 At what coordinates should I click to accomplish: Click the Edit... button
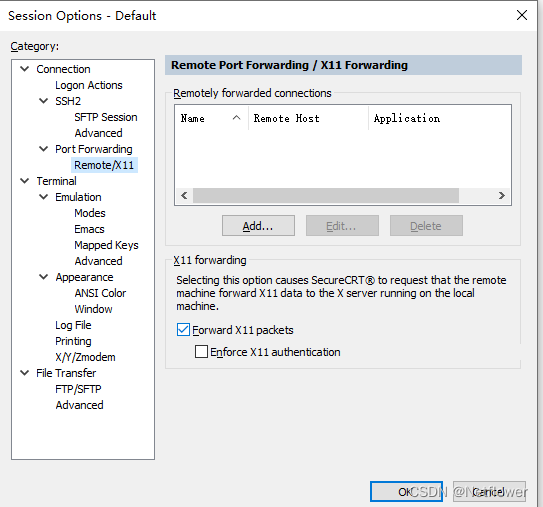pos(342,226)
